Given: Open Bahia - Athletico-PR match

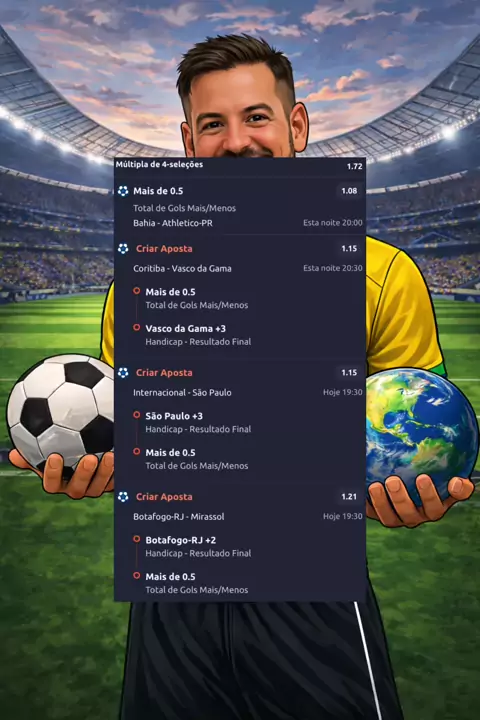Looking at the screenshot, I should click(x=173, y=223).
